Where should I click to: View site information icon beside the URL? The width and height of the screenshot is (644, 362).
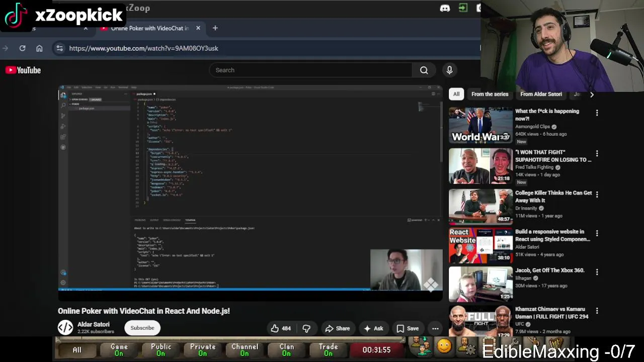59,48
